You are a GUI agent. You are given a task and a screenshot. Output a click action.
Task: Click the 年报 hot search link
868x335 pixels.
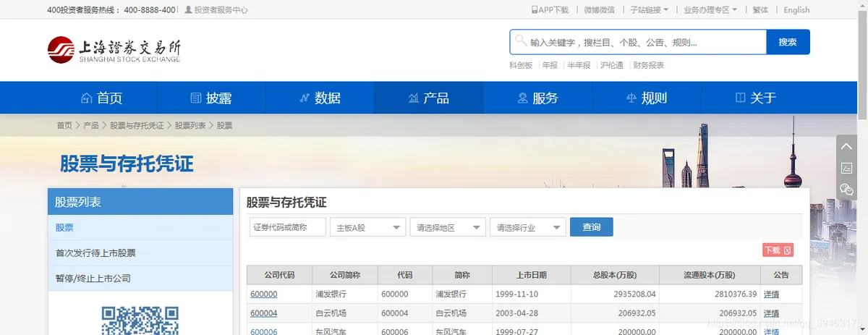550,65
